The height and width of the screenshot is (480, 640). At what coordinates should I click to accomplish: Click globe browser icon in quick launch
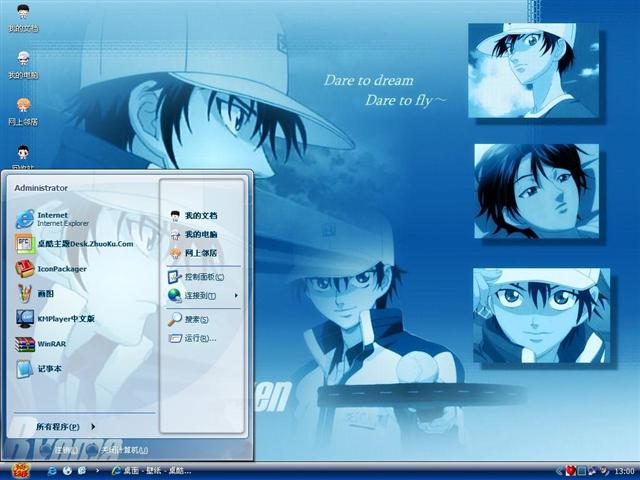click(x=67, y=471)
